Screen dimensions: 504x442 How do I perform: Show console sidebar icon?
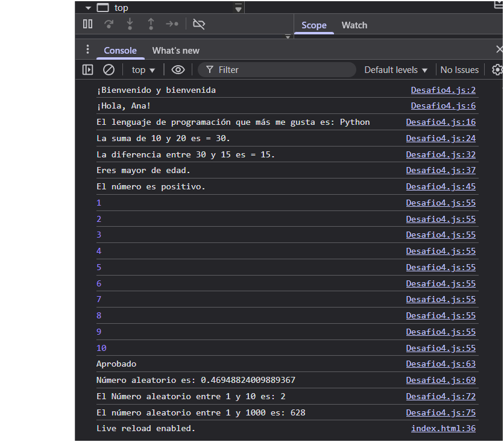pos(87,70)
